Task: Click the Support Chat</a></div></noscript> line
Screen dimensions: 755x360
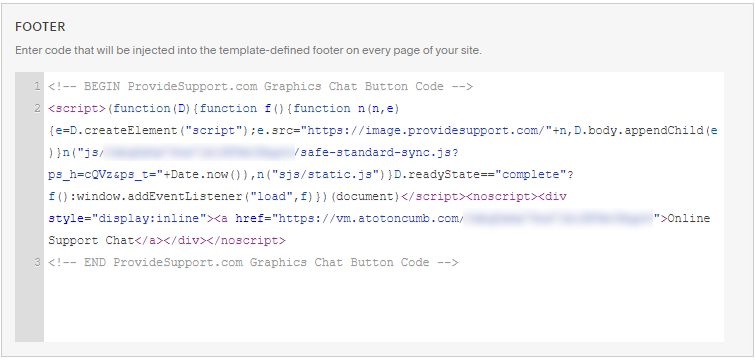Action: pyautogui.click(x=167, y=241)
